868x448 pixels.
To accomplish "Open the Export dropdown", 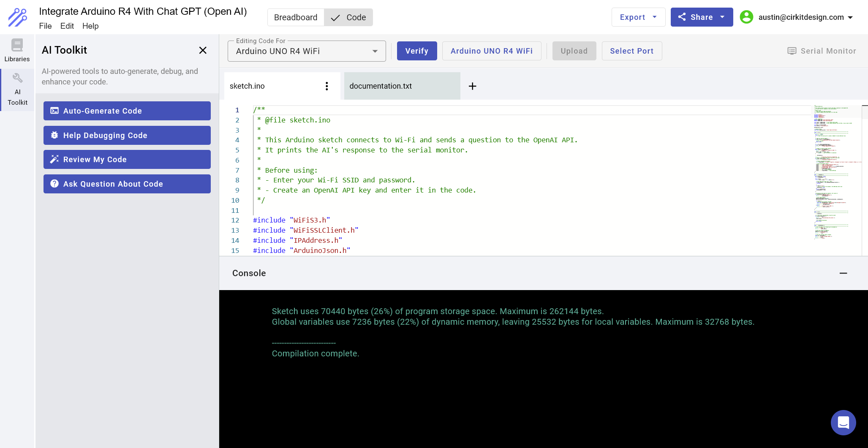I will click(638, 17).
